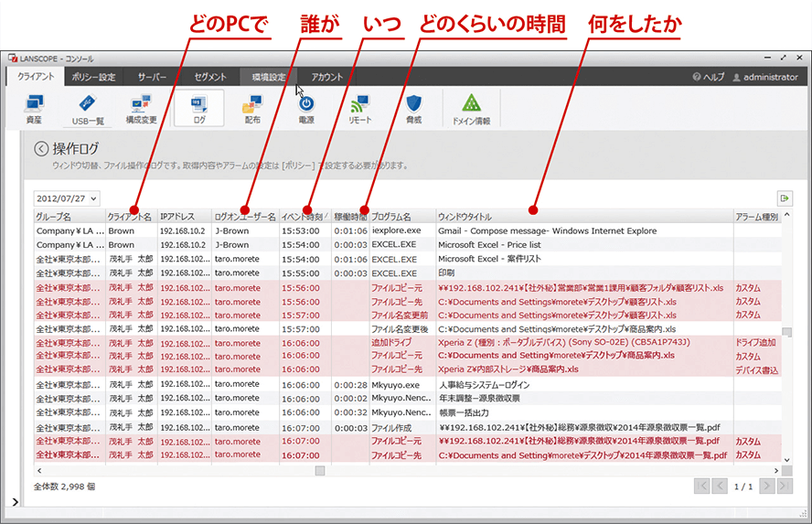Click the export icon above the table
812x524 pixels.
(x=785, y=198)
